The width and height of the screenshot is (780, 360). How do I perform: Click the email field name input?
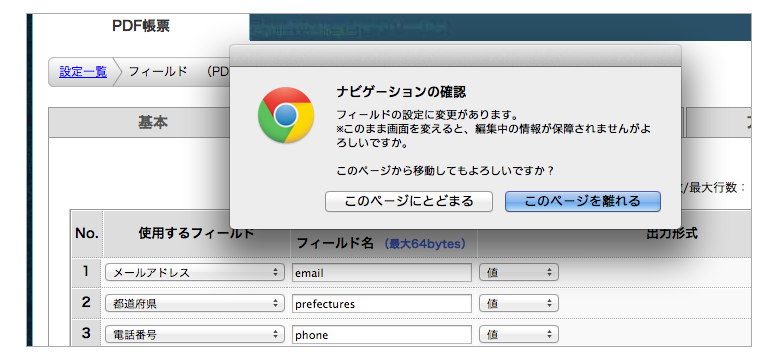382,272
